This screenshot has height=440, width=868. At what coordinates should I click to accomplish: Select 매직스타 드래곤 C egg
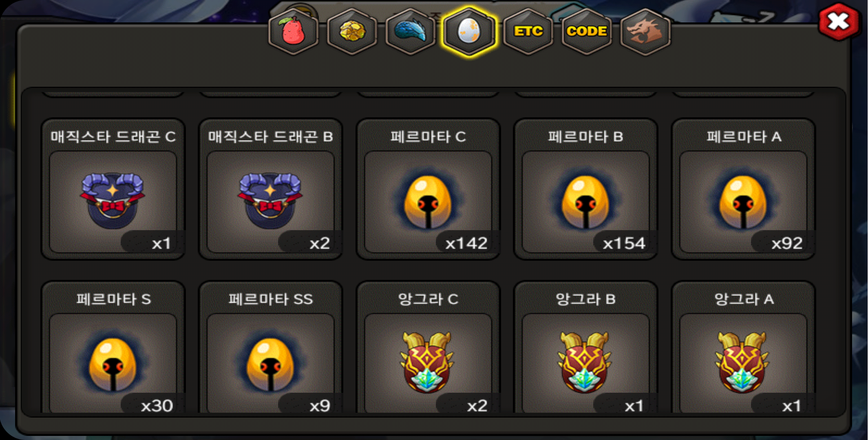[x=113, y=189]
